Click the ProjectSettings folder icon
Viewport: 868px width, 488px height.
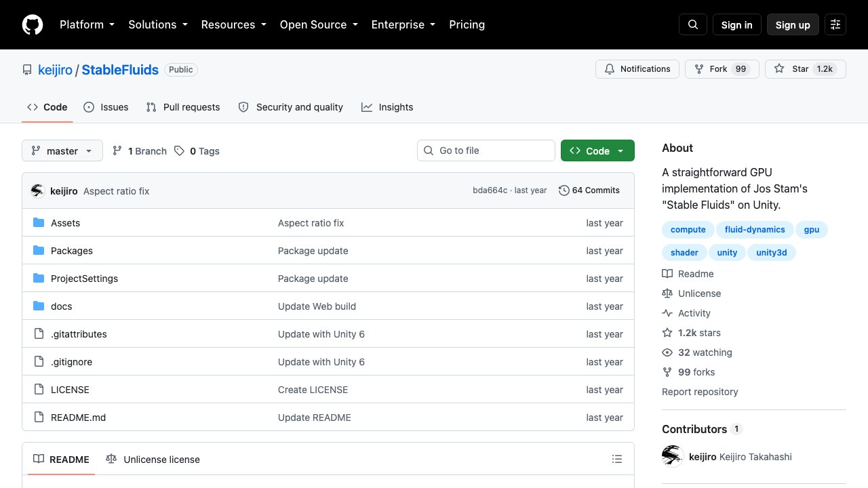click(39, 279)
